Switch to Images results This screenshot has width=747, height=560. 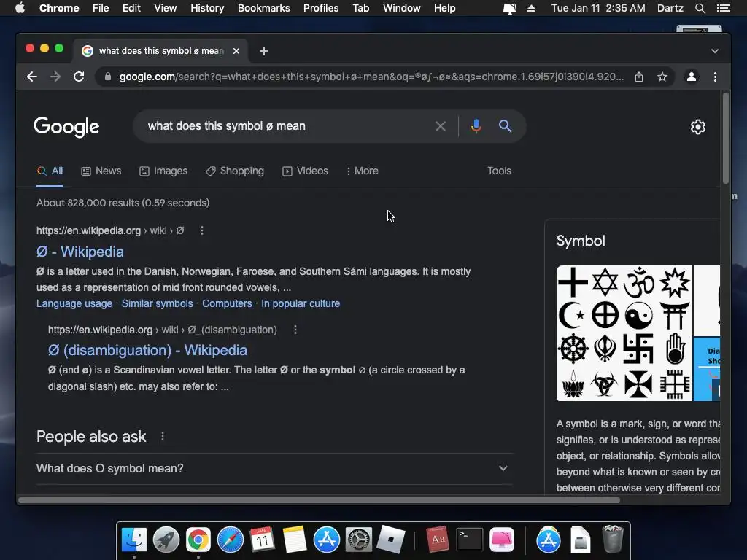tap(163, 171)
